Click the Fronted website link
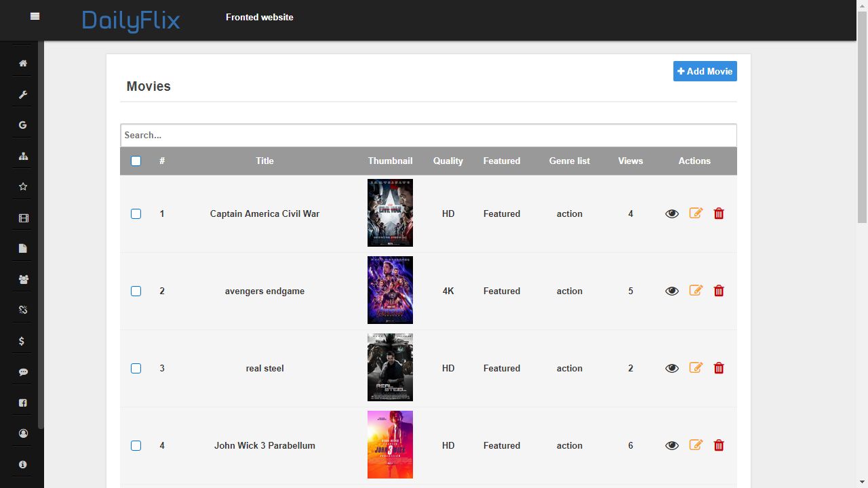868x488 pixels. point(260,17)
